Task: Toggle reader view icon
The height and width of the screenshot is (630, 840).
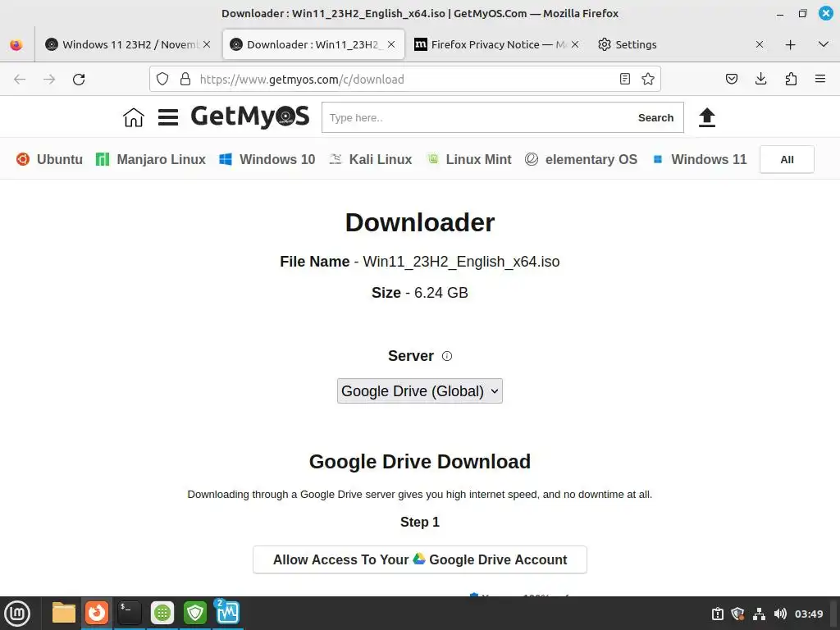Action: pyautogui.click(x=624, y=80)
